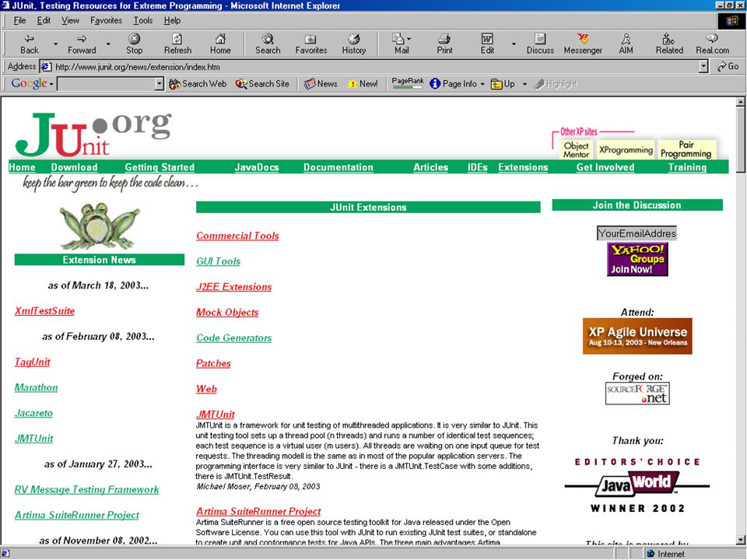Open the address bar dropdown arrow
Screen dimensions: 747x560
703,67
